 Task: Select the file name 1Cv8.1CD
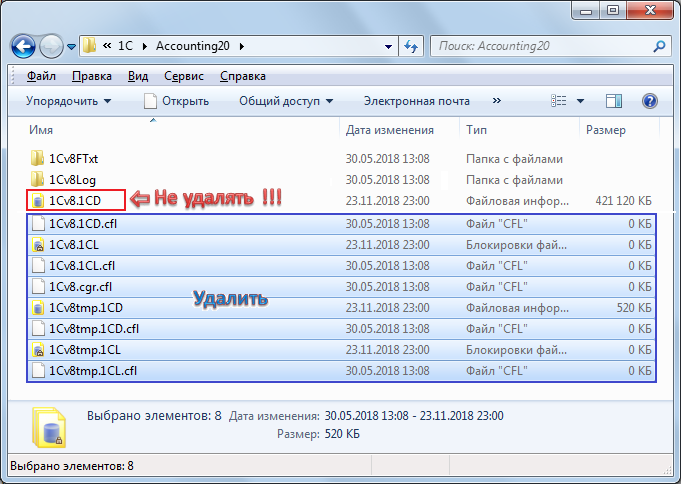click(75, 201)
